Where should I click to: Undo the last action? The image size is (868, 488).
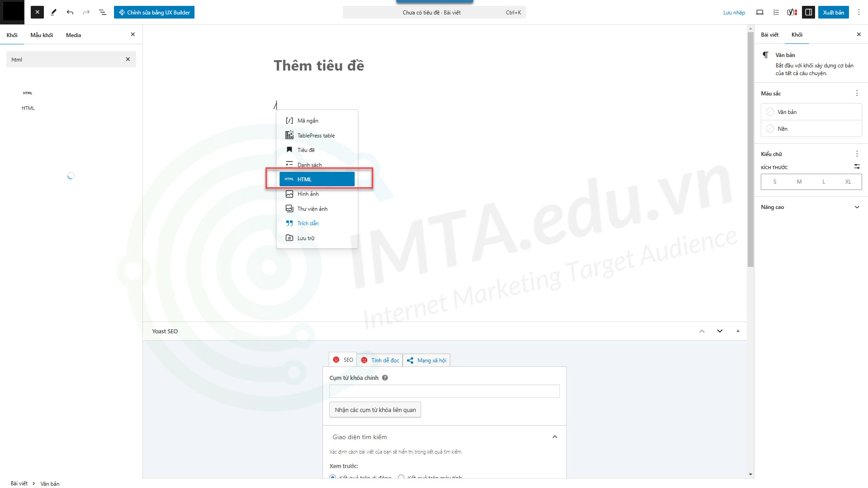tap(70, 12)
